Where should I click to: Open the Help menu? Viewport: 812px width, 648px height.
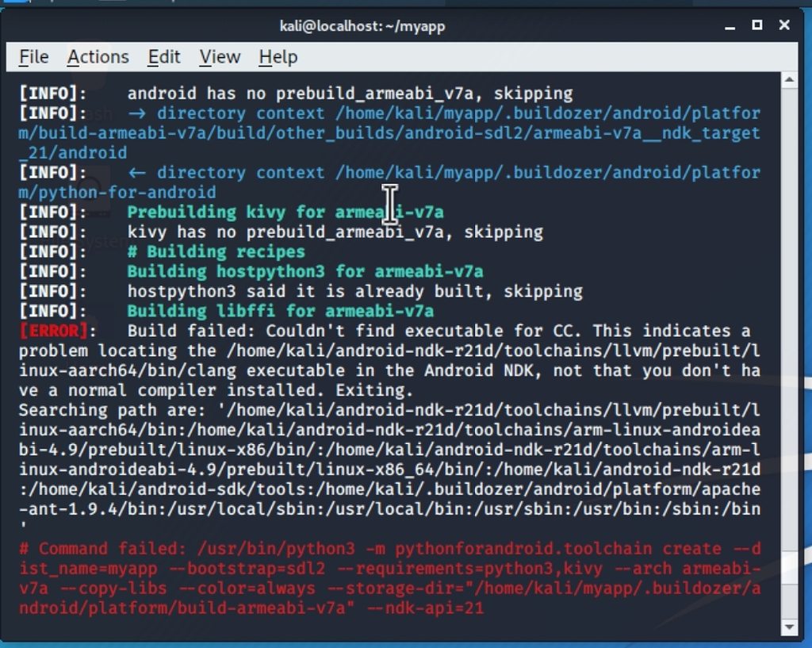pyautogui.click(x=276, y=56)
